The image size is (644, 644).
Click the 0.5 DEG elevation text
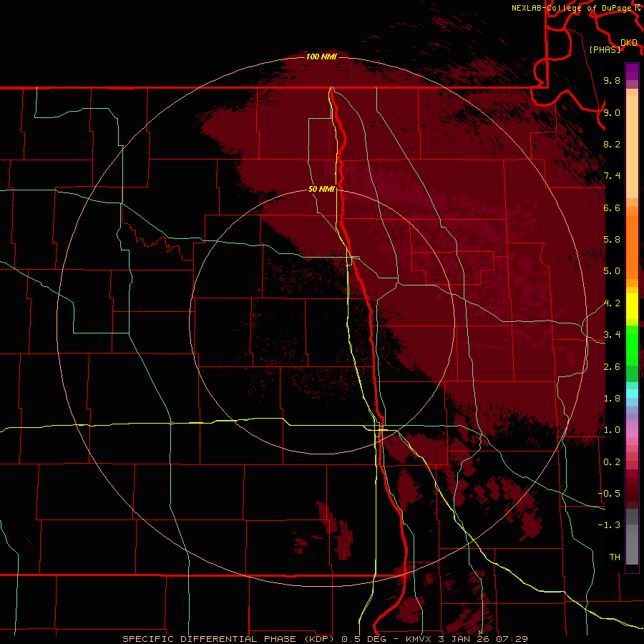pos(364,639)
